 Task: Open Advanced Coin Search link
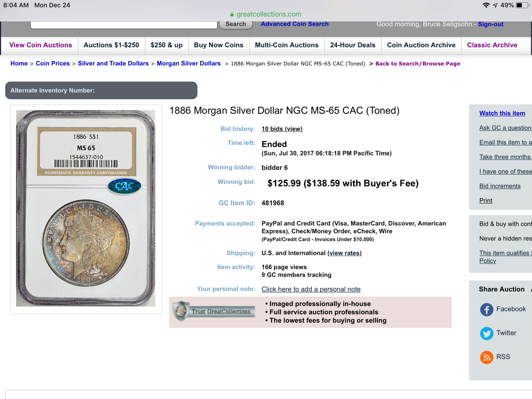click(295, 24)
